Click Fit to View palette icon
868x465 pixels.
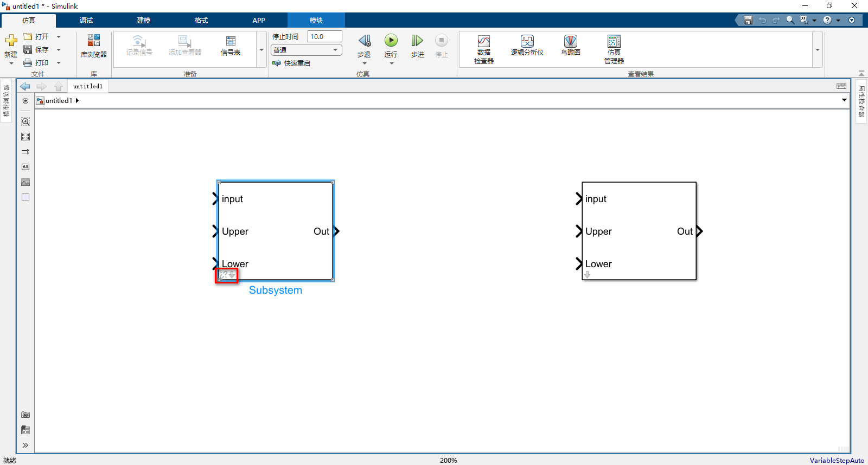point(25,137)
